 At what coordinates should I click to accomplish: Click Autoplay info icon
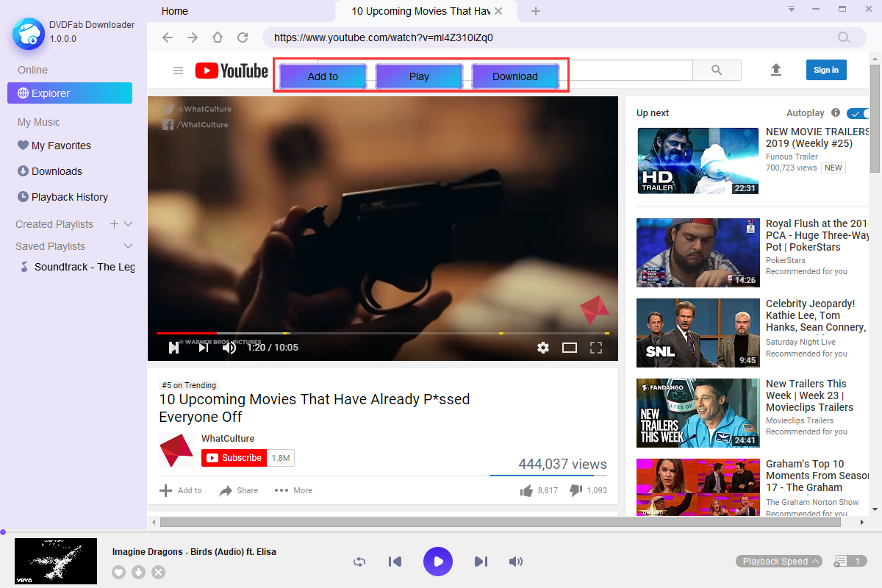(x=836, y=113)
